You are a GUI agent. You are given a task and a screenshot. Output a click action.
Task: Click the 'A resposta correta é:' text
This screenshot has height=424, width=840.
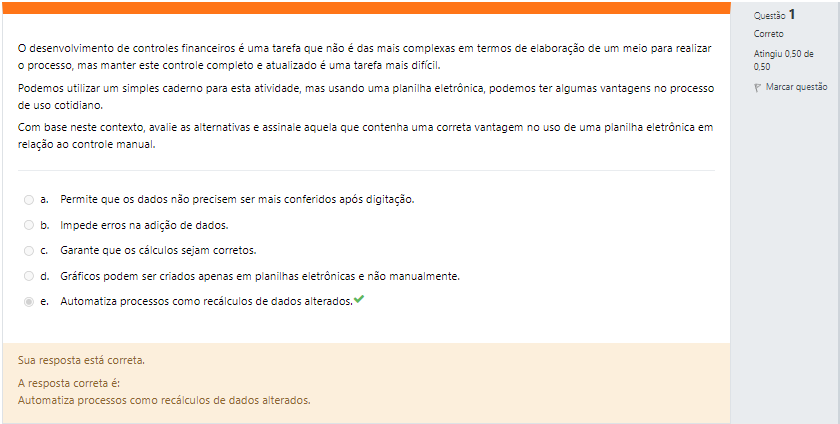69,383
